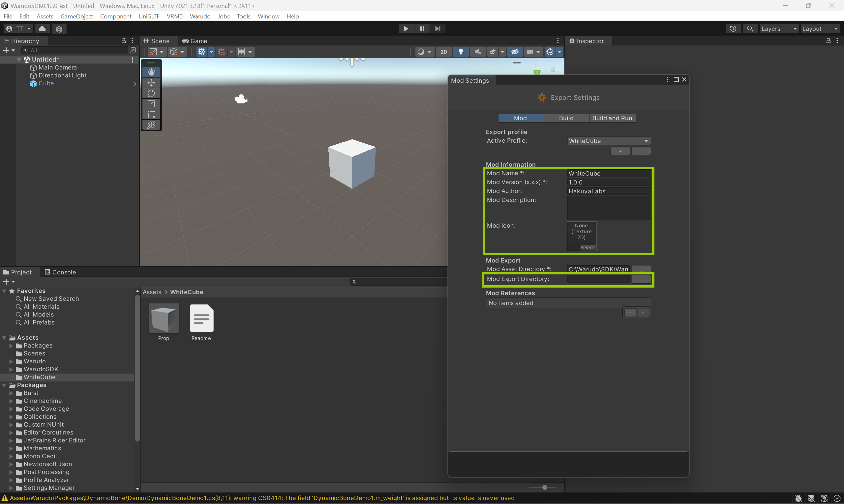Open the Undo History icon
This screenshot has width=844, height=504.
pyautogui.click(x=733, y=29)
